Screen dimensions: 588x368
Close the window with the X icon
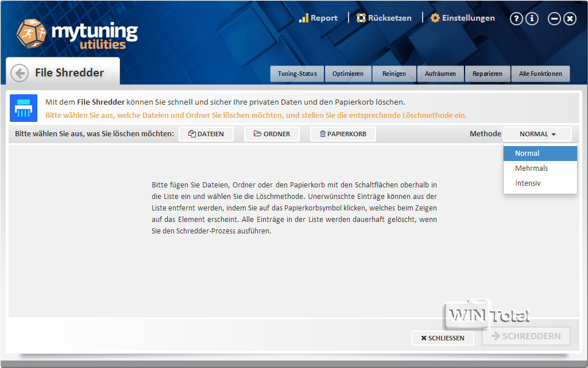pyautogui.click(x=570, y=18)
